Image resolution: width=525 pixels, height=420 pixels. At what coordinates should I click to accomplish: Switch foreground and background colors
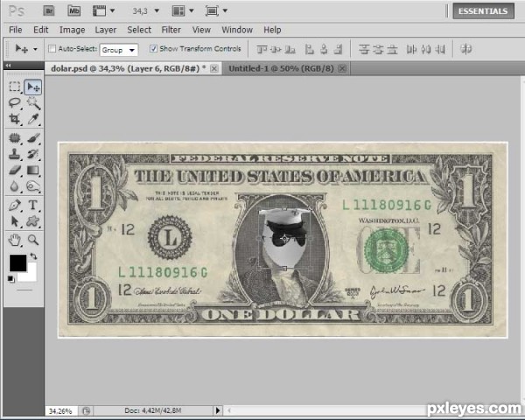coord(33,256)
